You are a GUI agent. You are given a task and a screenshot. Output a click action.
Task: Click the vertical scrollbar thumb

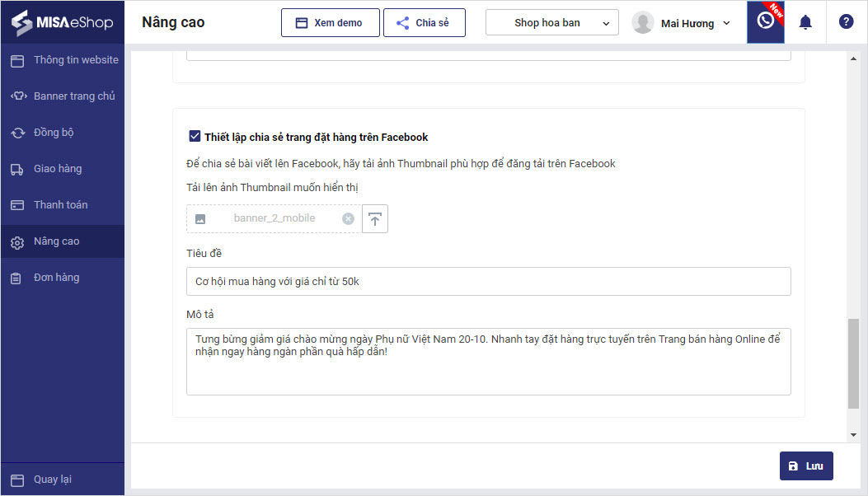coord(853,363)
